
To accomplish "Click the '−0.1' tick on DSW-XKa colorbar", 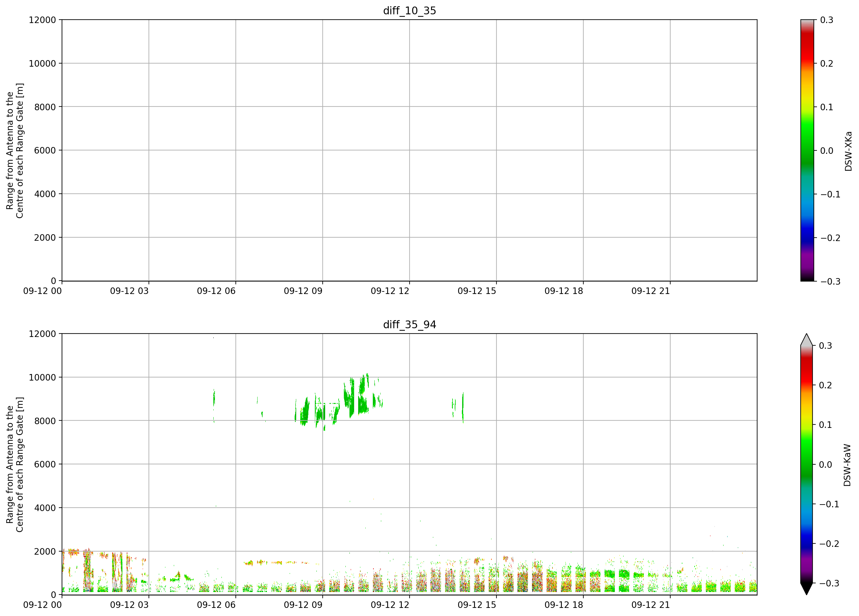I will 830,194.
